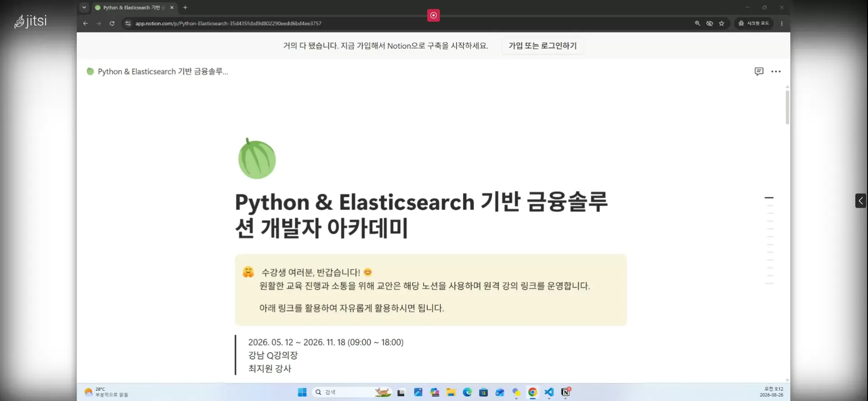Launch Microsoft Edge from the taskbar
868x401 pixels.
pyautogui.click(x=467, y=392)
